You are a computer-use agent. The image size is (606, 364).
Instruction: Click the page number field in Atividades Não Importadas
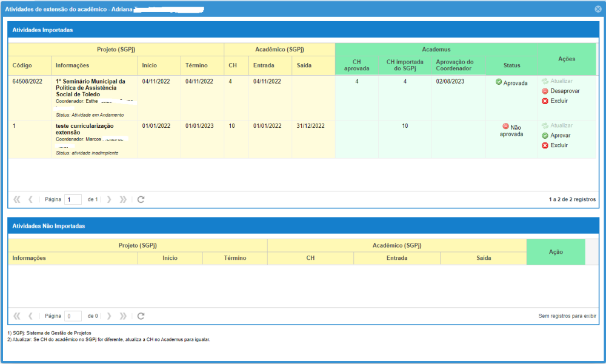(73, 316)
